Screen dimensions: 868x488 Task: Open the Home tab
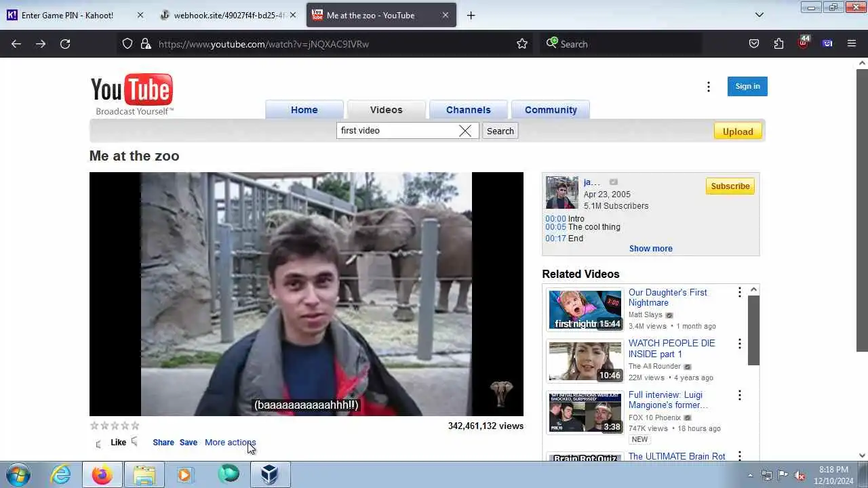click(304, 110)
